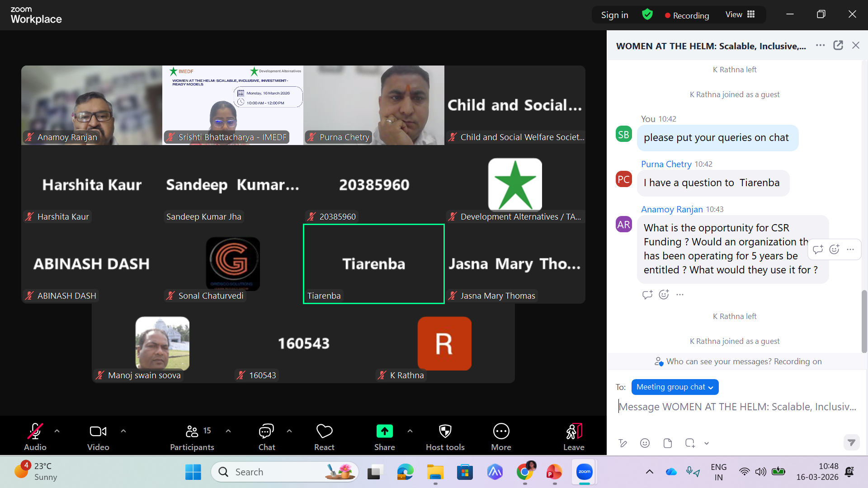This screenshot has height=488, width=868.
Task: Pop out the chat panel window
Action: point(838,45)
